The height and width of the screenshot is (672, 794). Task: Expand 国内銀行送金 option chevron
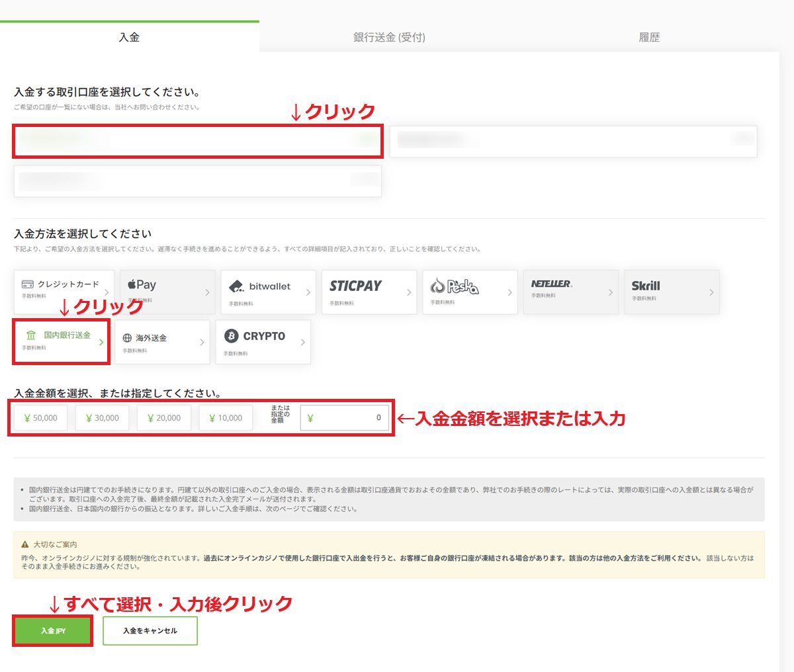[x=101, y=342]
